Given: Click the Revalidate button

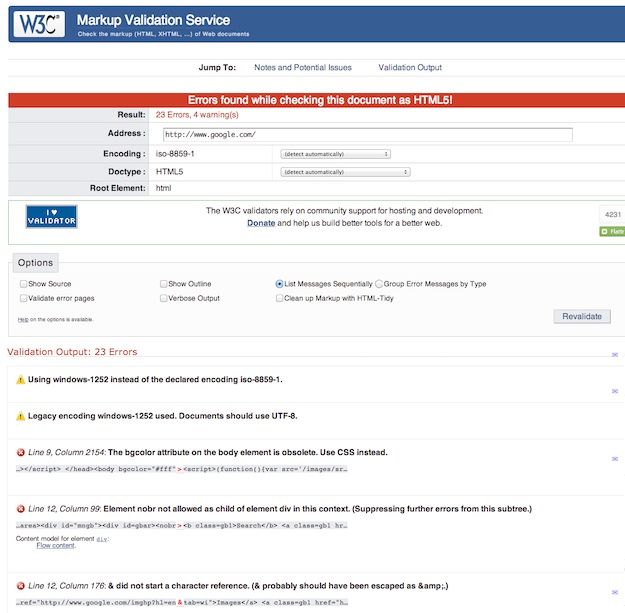Looking at the screenshot, I should (x=582, y=316).
